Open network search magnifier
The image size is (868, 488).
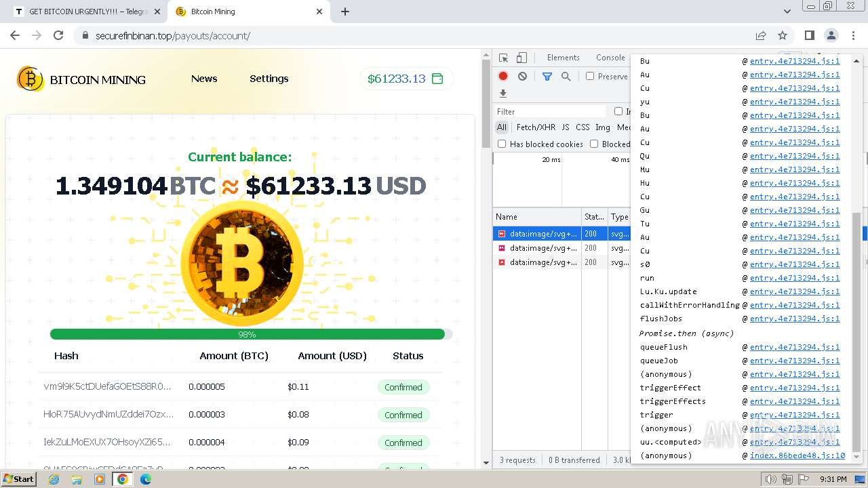pos(566,77)
